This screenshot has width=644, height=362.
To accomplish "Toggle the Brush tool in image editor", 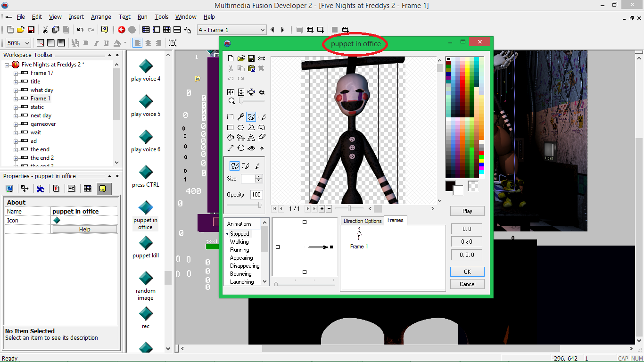I will [251, 117].
